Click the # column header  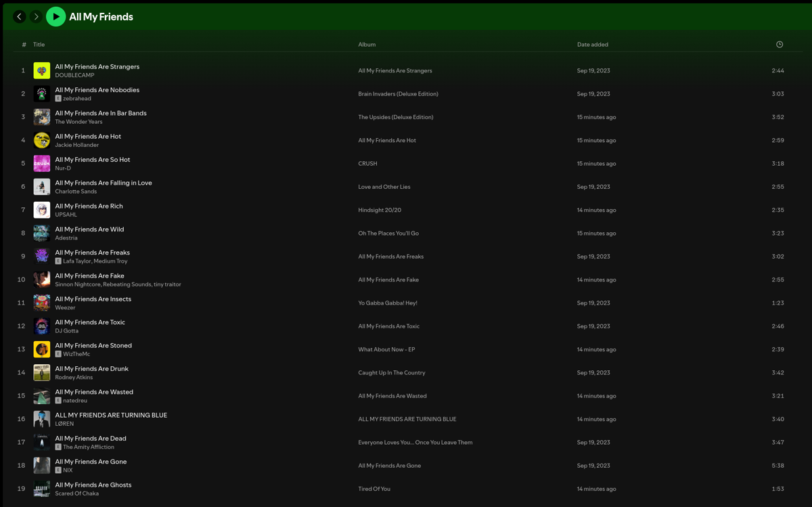(x=24, y=45)
